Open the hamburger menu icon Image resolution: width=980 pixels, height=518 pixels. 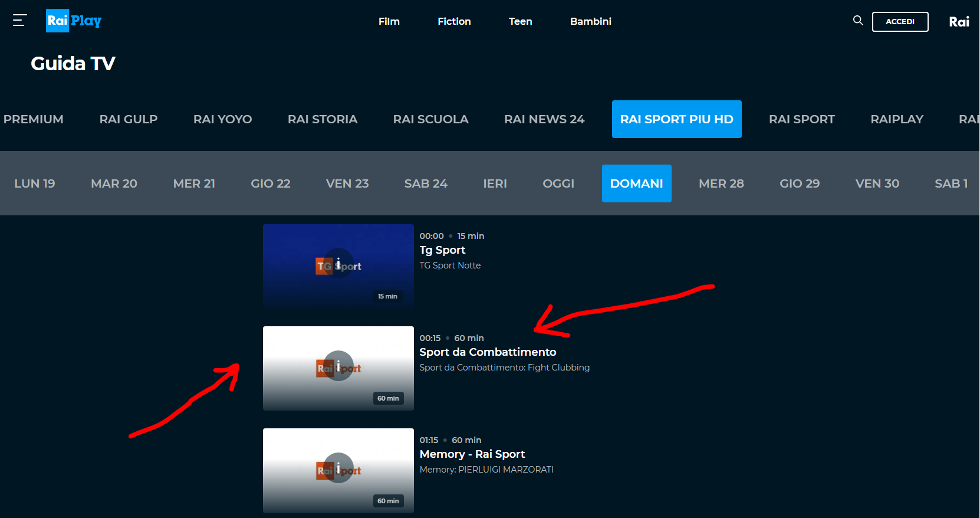coord(19,21)
